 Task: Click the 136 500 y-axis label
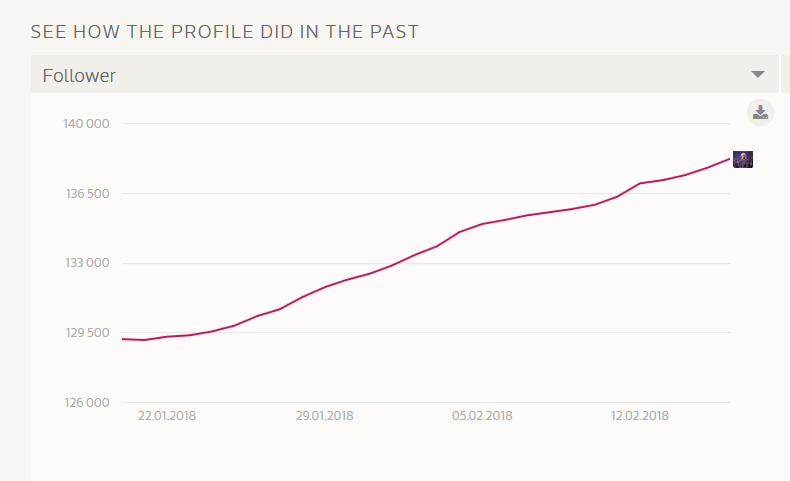coord(85,193)
